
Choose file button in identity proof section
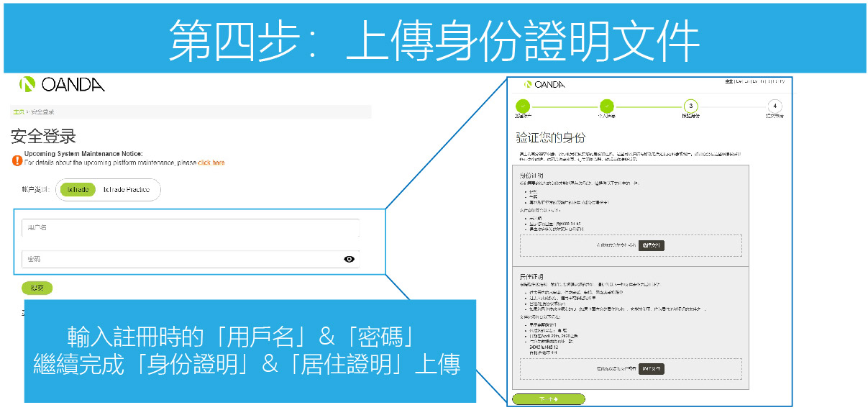pyautogui.click(x=652, y=245)
